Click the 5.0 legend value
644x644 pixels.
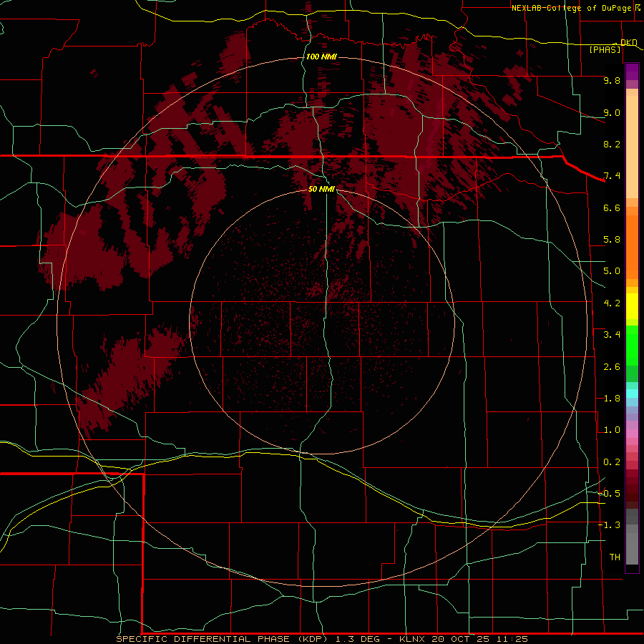pos(612,271)
